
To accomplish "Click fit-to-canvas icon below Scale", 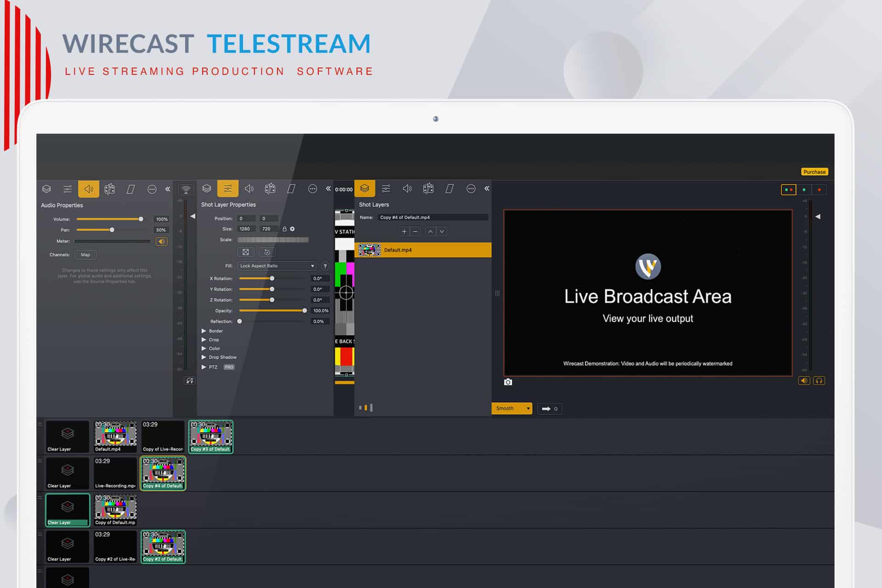I will click(x=246, y=252).
